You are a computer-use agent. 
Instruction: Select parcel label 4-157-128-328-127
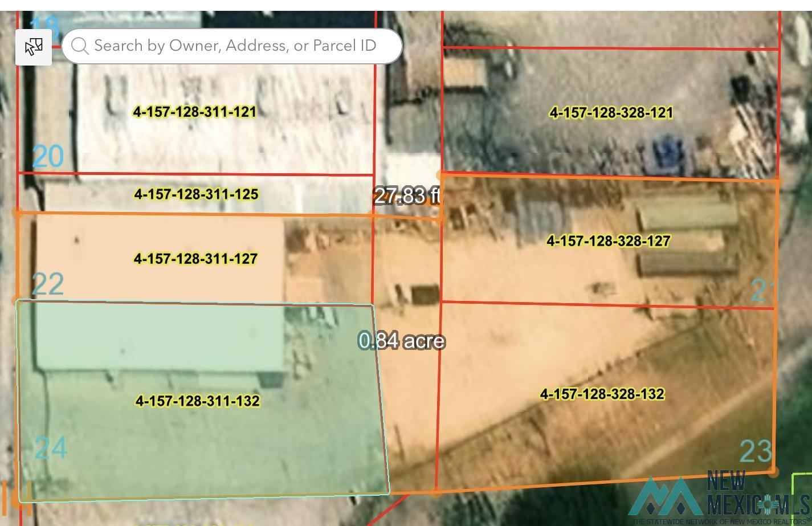608,241
